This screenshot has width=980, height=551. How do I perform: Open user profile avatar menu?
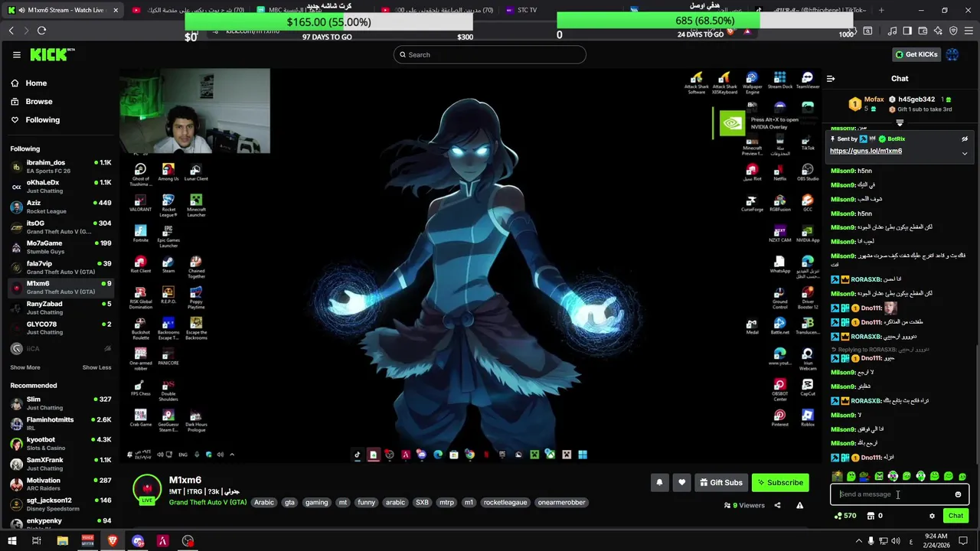click(952, 54)
